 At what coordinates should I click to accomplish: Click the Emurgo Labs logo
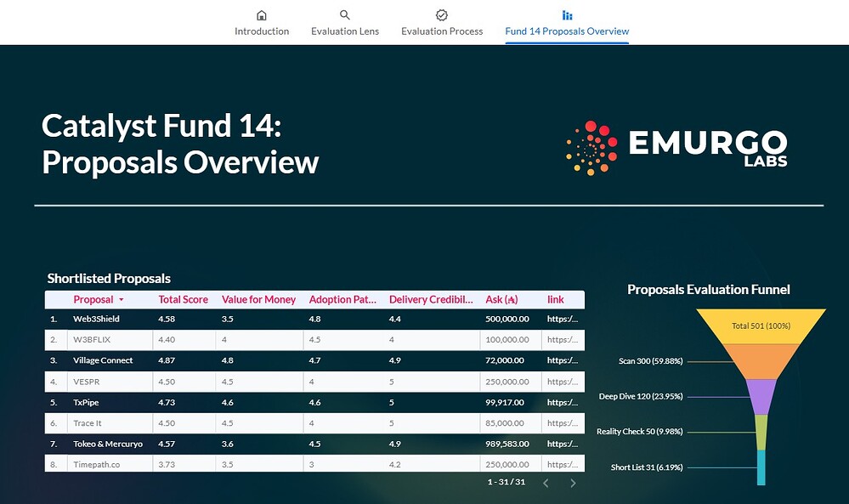[676, 148]
